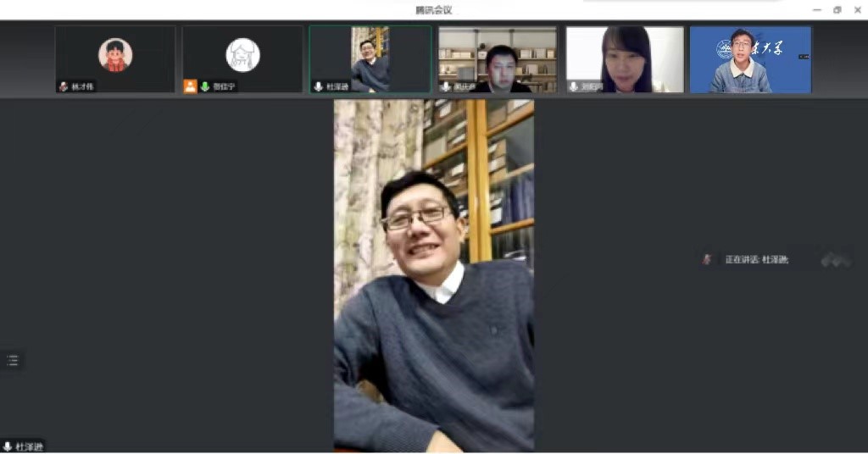This screenshot has width=868, height=454.
Task: Click the microphone icon at the main video's bottom-left
Action: (x=8, y=446)
